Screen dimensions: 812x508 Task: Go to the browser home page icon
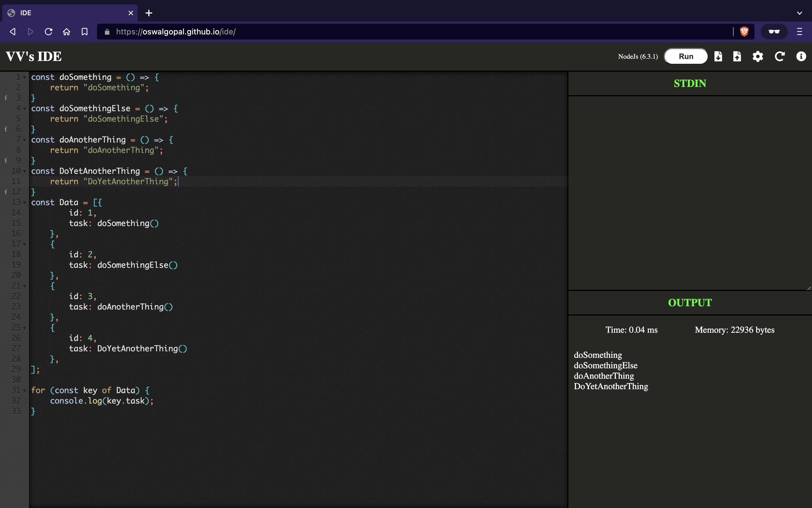(x=67, y=32)
